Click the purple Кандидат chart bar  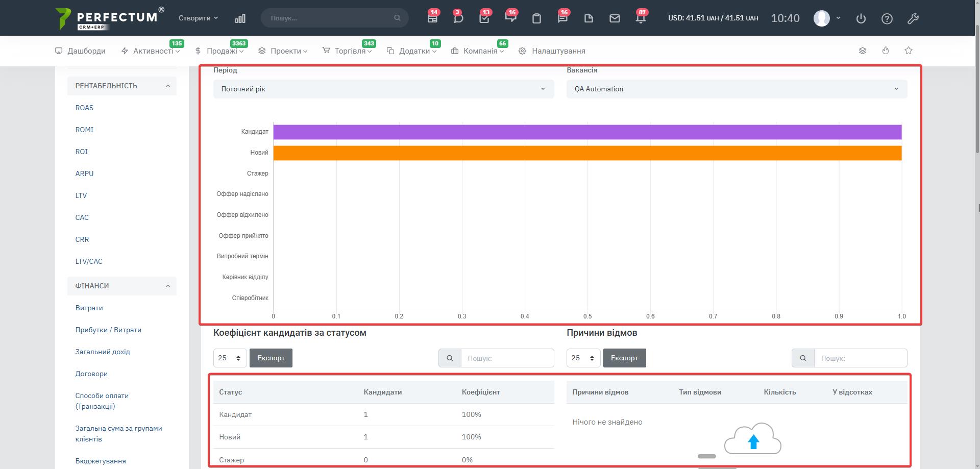click(587, 132)
